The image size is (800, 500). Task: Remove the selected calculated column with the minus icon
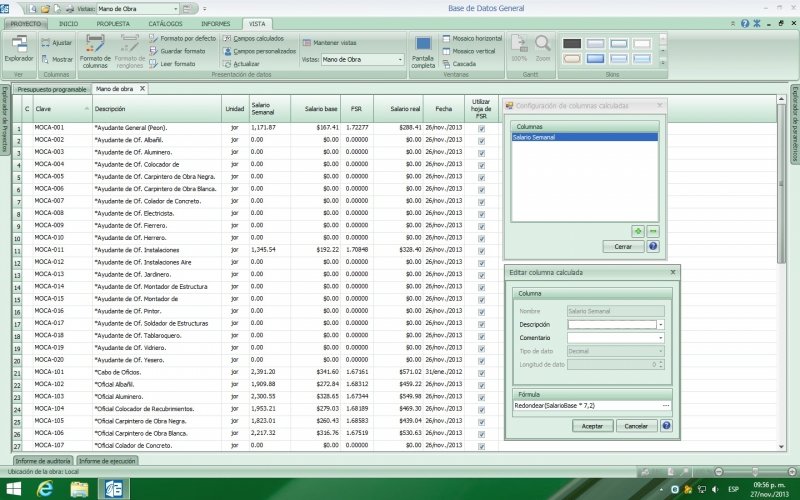[x=652, y=230]
